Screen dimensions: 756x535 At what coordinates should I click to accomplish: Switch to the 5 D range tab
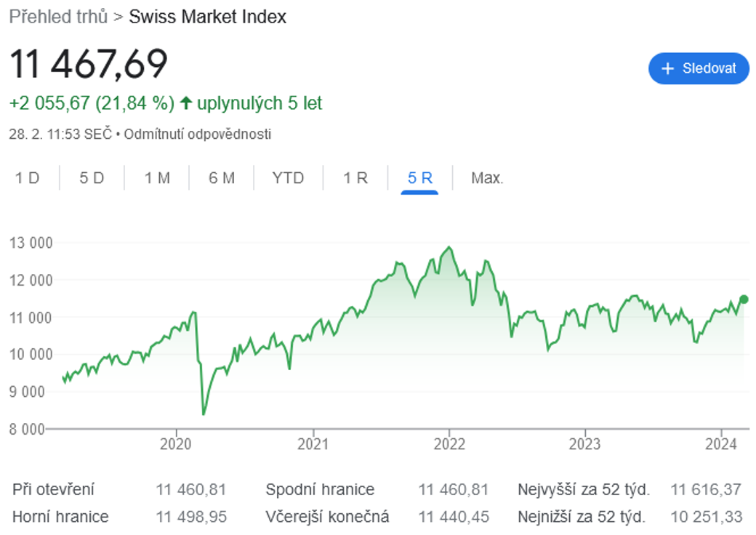pos(92,178)
